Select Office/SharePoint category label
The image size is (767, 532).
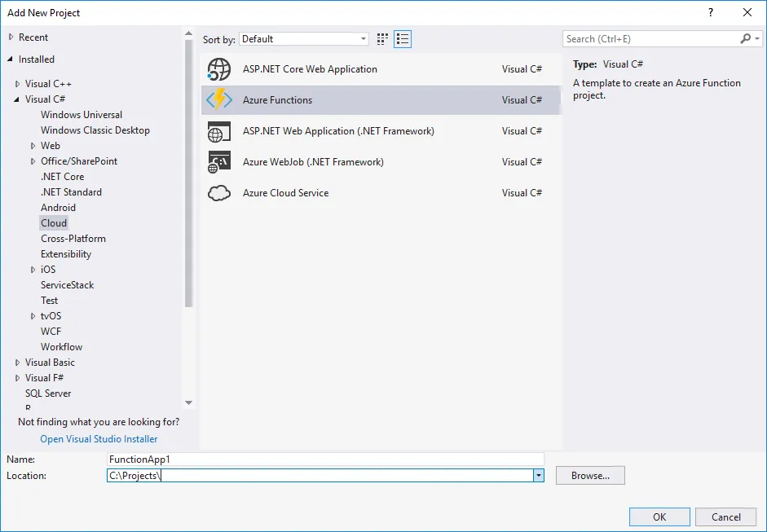click(x=79, y=161)
